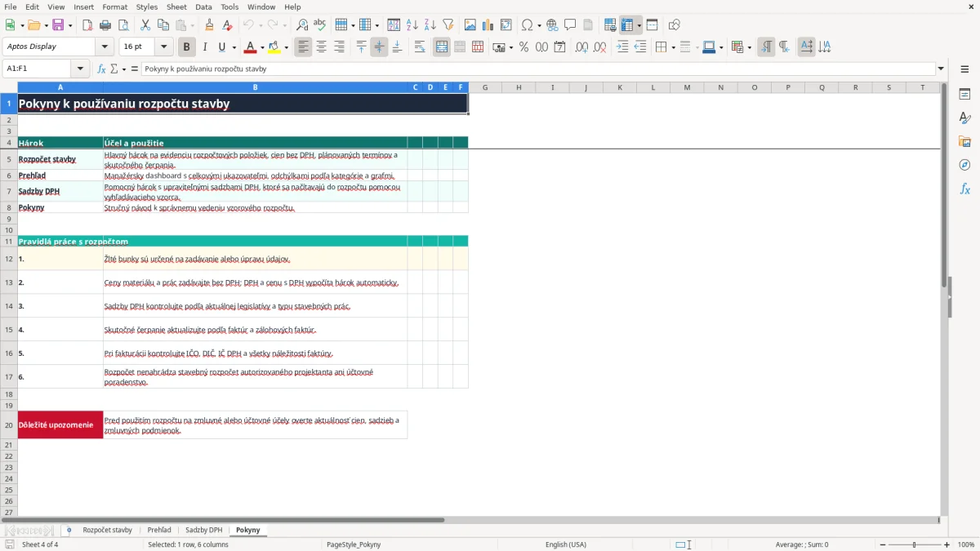
Task: Sort ascending using the A-Z icon
Action: click(412, 25)
